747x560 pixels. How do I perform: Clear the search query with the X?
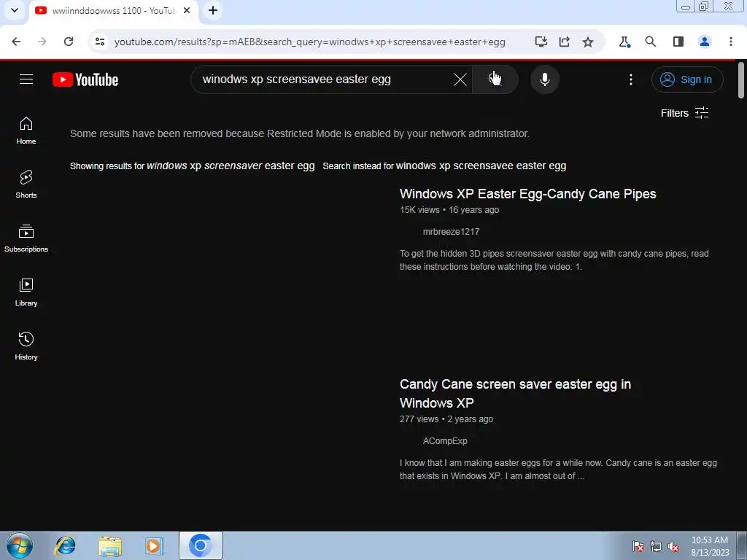pyautogui.click(x=460, y=79)
